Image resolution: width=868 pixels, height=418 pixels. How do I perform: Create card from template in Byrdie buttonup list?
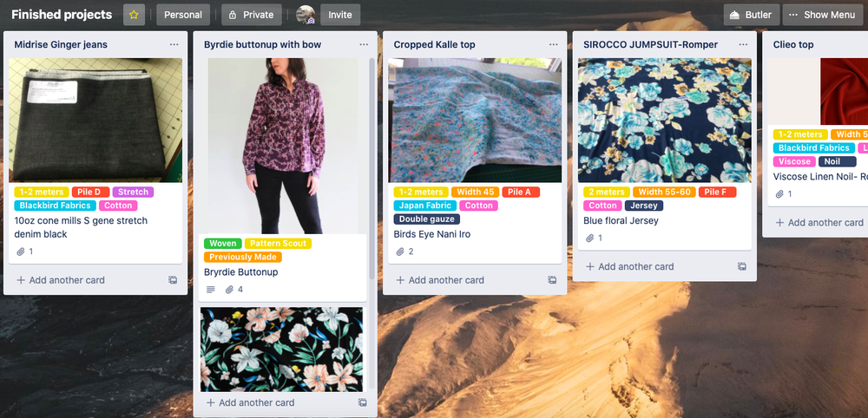(x=363, y=402)
